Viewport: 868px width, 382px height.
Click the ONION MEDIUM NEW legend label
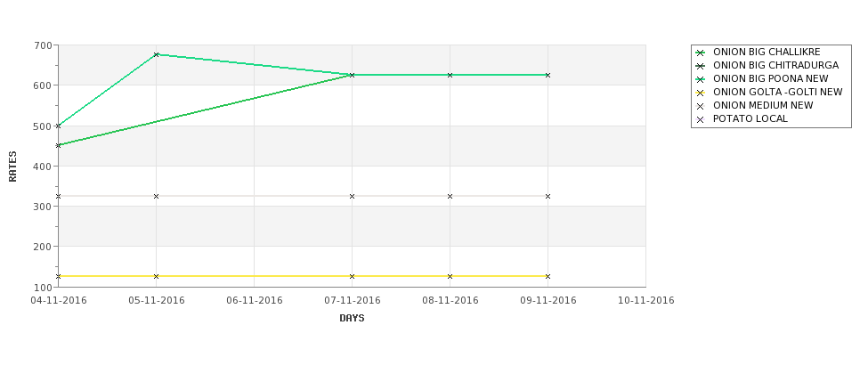coord(763,105)
